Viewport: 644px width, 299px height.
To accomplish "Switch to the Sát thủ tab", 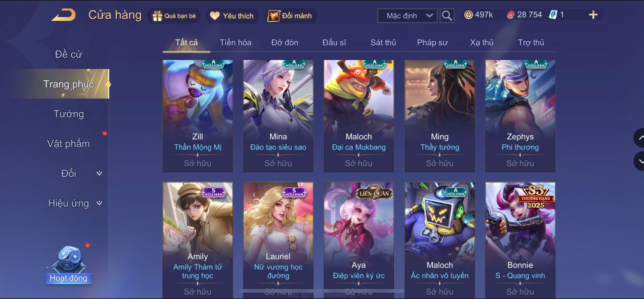I will [x=383, y=42].
